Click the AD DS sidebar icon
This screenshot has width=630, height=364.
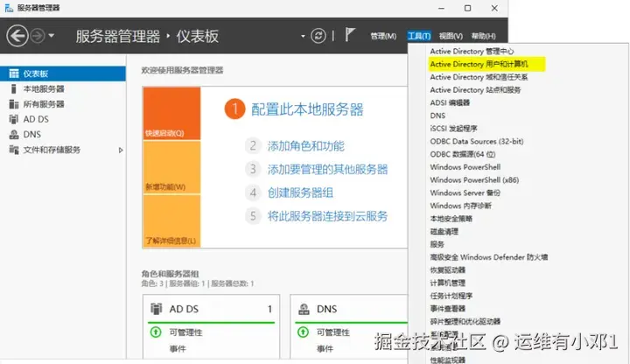(14, 119)
